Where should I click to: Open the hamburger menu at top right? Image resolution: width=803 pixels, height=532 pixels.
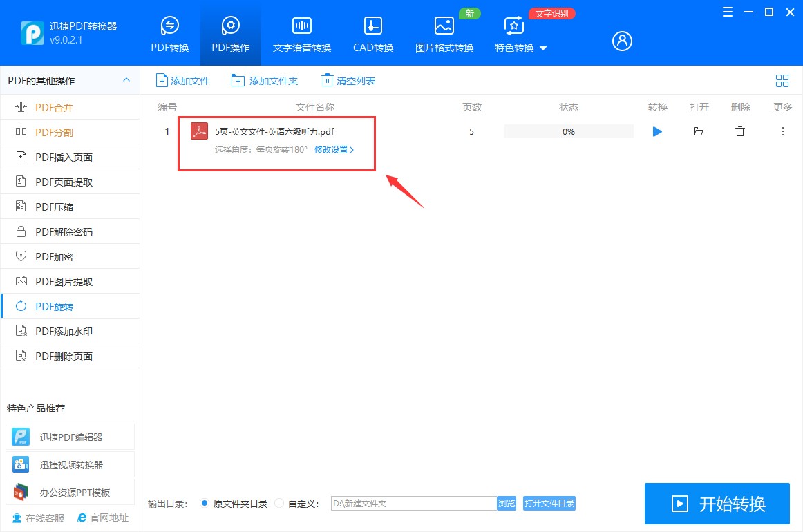pos(727,12)
